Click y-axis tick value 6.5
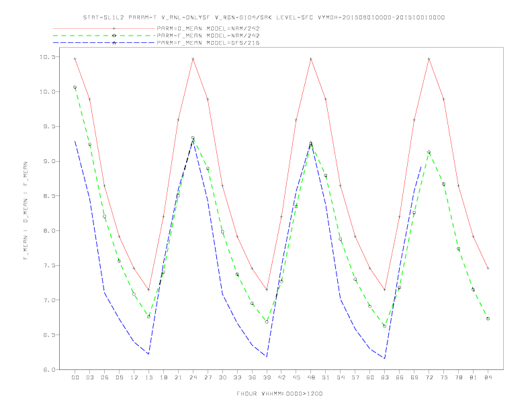The image size is (532, 411). pyautogui.click(x=49, y=334)
